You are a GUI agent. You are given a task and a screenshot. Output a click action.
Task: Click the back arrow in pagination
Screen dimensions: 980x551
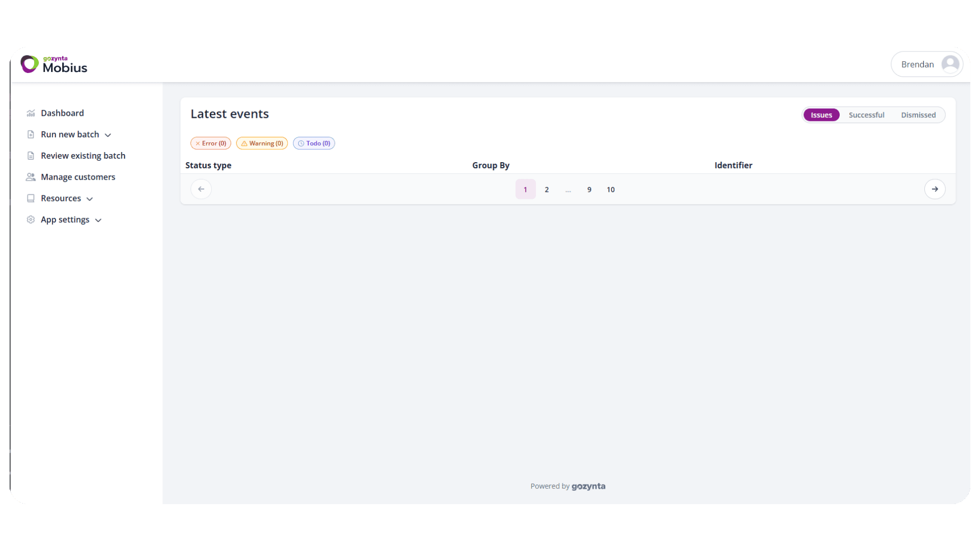[x=201, y=189]
